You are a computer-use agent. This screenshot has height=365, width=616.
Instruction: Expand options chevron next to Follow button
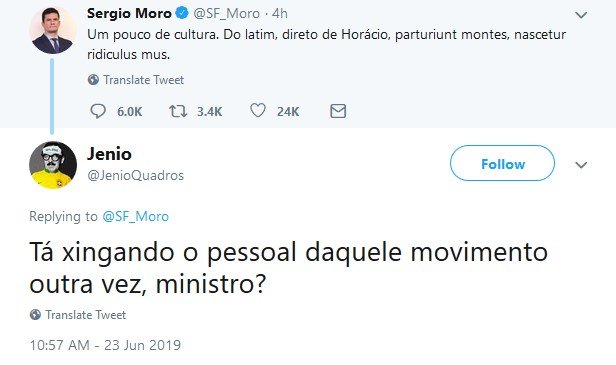tap(581, 165)
